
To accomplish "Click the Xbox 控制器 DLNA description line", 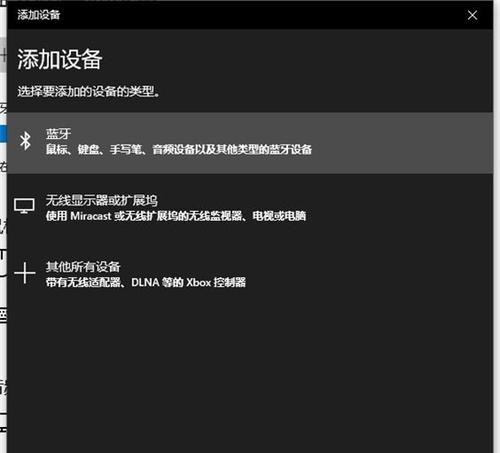I will [146, 282].
